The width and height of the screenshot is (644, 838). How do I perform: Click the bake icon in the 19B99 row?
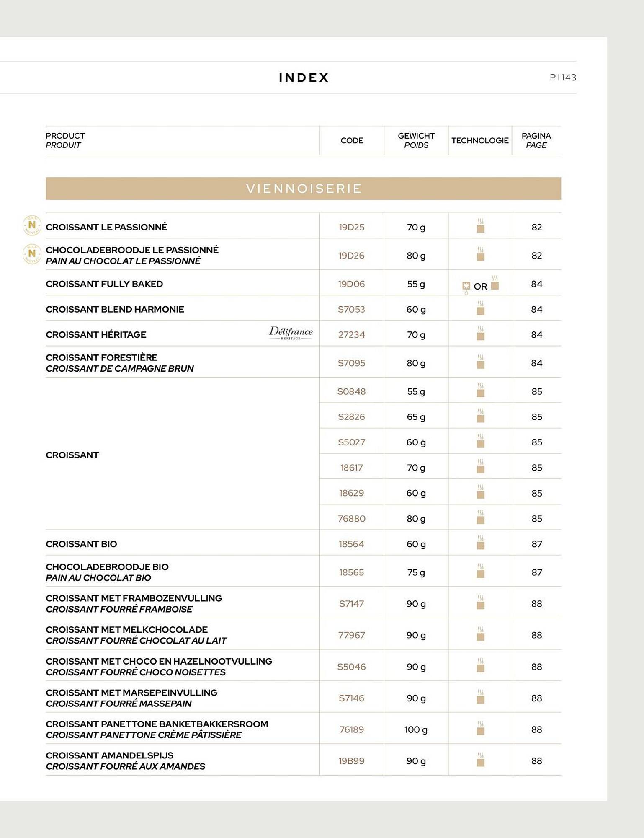pos(481,760)
